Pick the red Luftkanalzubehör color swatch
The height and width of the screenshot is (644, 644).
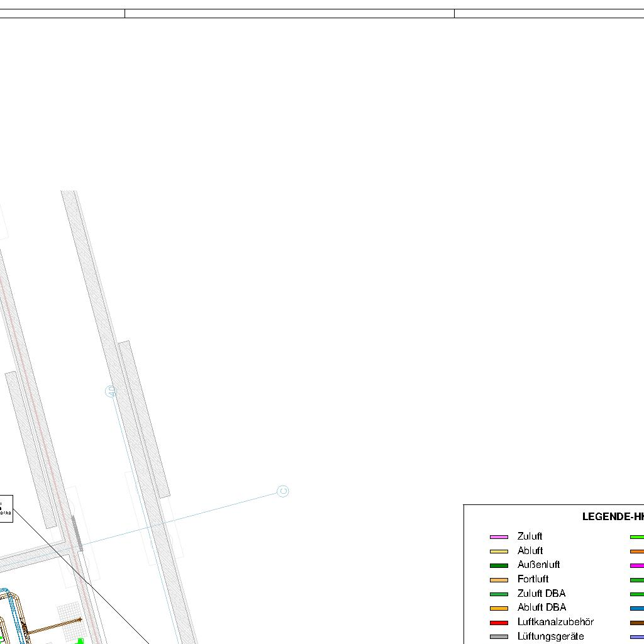(499, 623)
